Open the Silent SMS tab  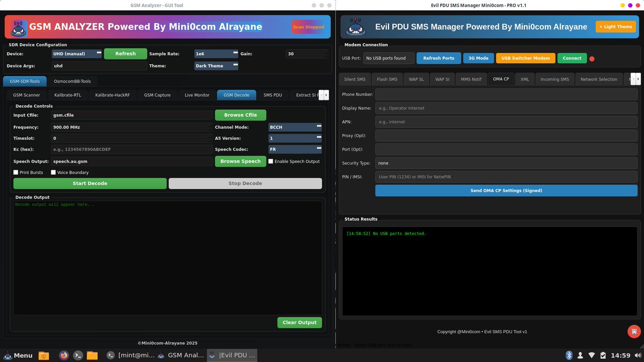point(355,79)
